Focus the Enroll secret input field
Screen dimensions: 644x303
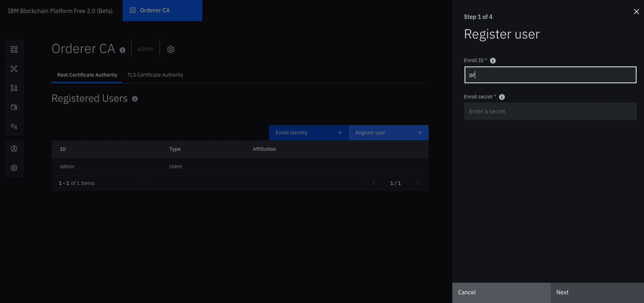coord(550,112)
